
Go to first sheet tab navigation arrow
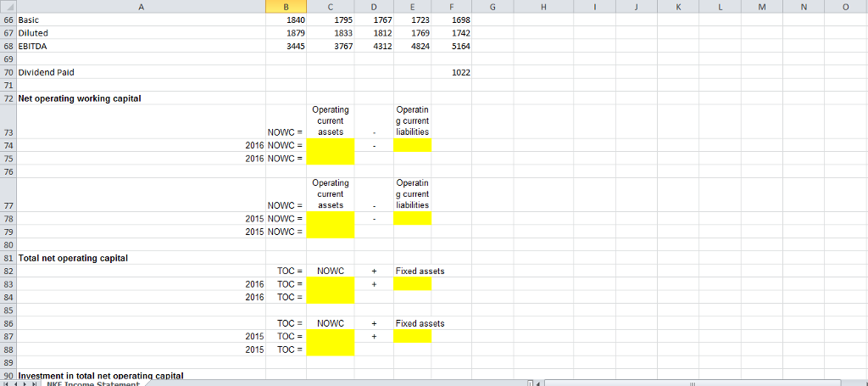(x=5, y=383)
